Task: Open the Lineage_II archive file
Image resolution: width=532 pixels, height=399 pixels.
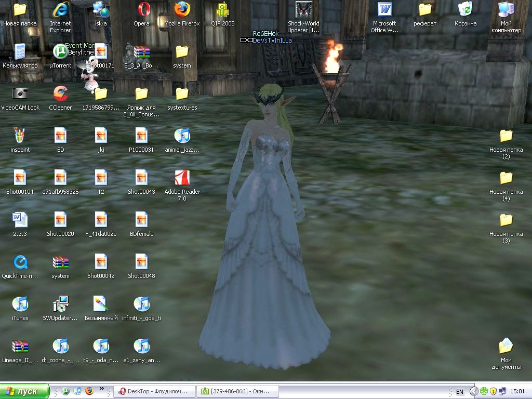Action: pyautogui.click(x=20, y=347)
